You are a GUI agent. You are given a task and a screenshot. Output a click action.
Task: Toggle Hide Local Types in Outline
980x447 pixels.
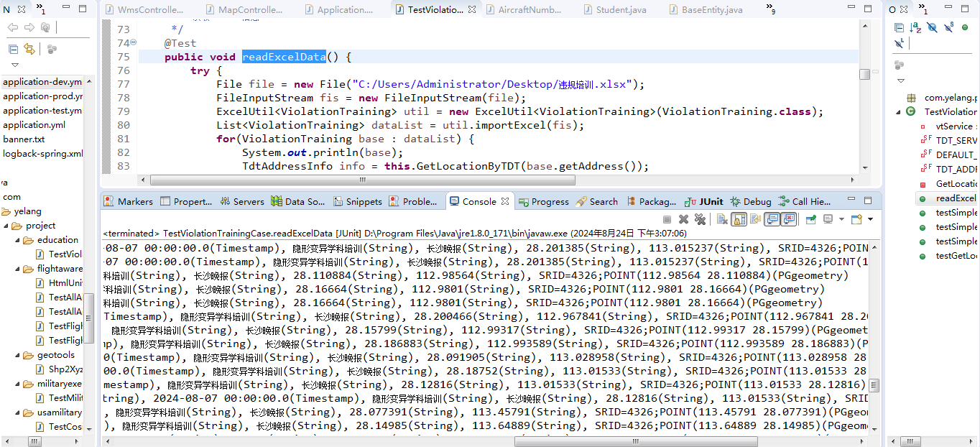pos(899,43)
